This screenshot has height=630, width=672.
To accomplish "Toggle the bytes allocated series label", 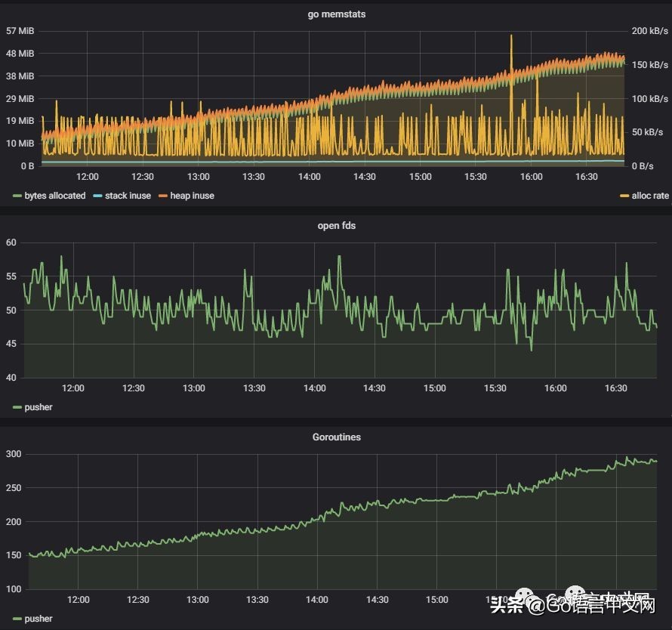I will point(55,196).
